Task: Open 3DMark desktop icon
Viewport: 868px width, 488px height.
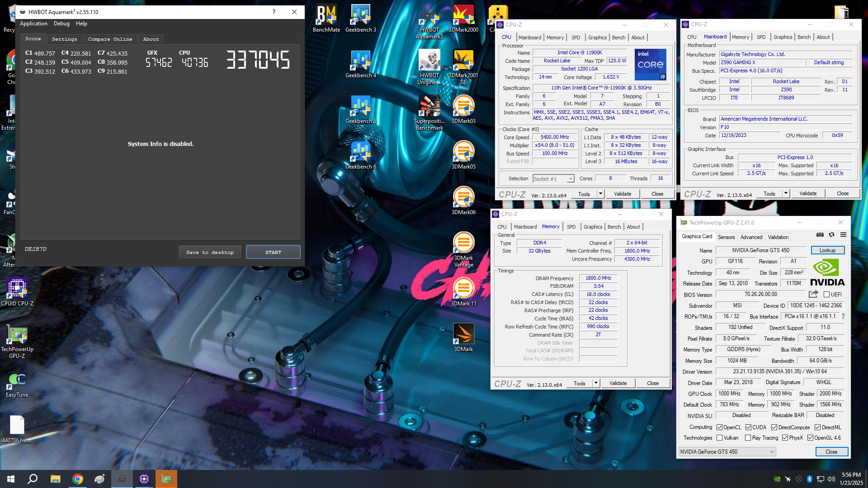Action: [463, 338]
